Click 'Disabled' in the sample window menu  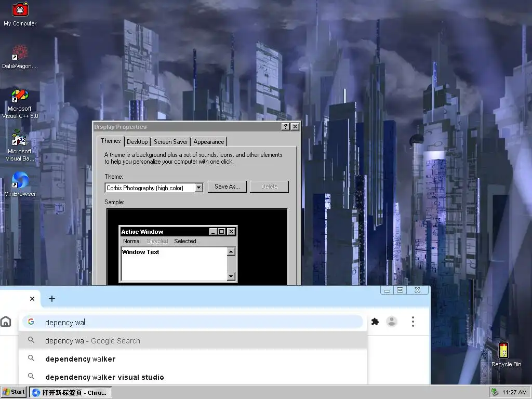pos(157,241)
